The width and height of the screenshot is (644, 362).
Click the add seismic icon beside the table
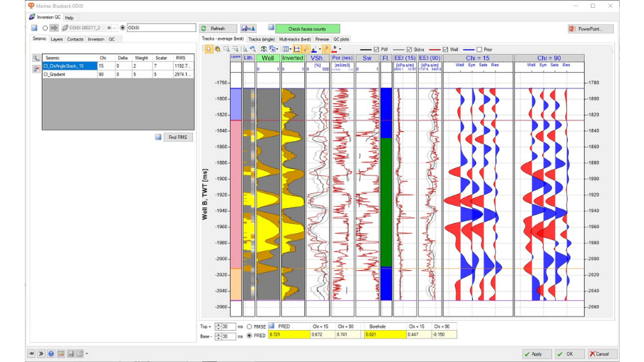point(36,58)
